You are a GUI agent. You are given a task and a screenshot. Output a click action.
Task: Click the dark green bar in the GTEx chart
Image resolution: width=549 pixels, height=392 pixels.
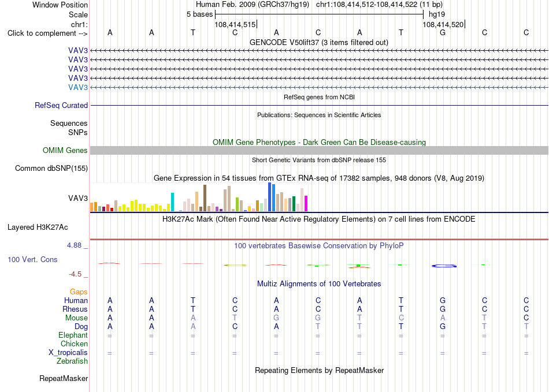pyautogui.click(x=294, y=204)
